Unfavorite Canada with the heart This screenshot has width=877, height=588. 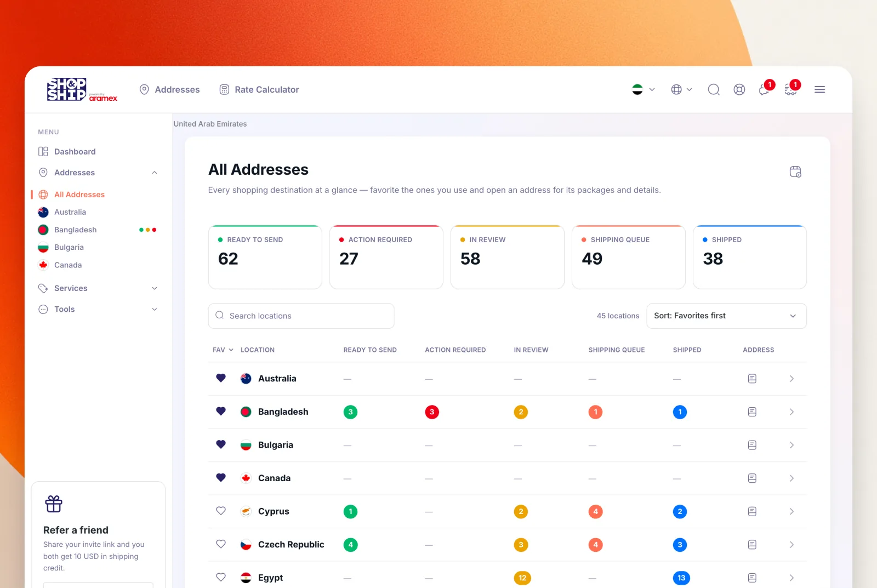point(221,477)
